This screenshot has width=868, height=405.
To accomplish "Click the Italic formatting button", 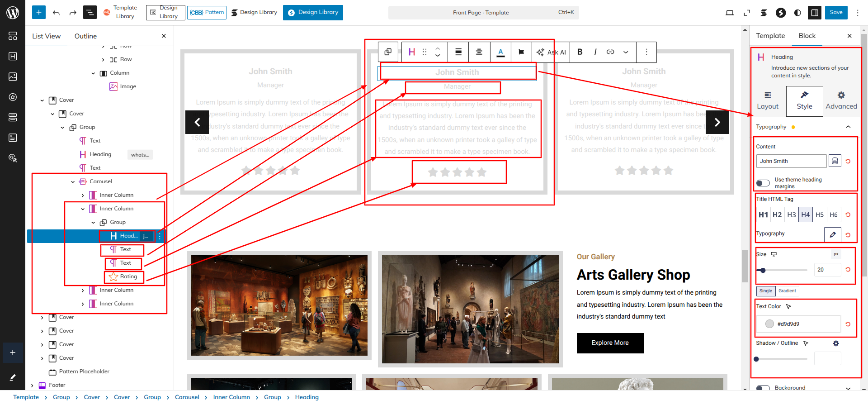I will (x=595, y=52).
